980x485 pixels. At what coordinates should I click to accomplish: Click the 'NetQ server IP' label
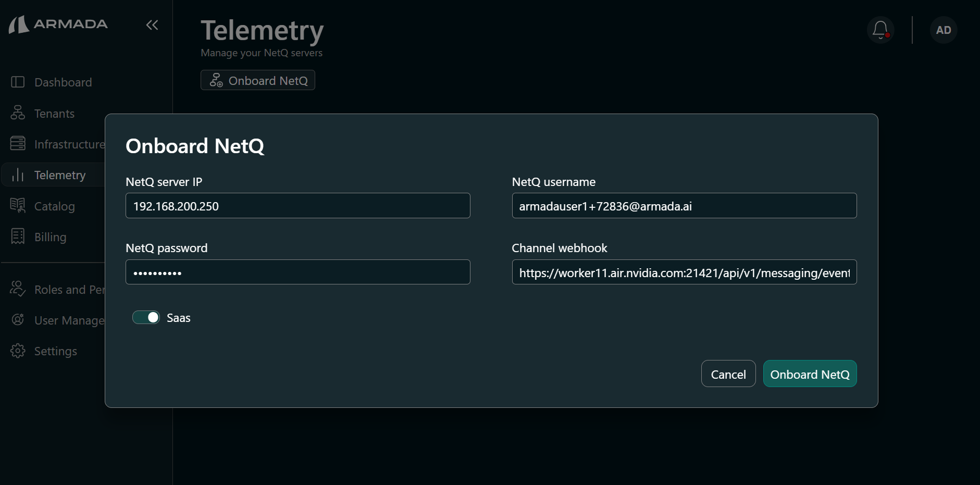point(164,182)
